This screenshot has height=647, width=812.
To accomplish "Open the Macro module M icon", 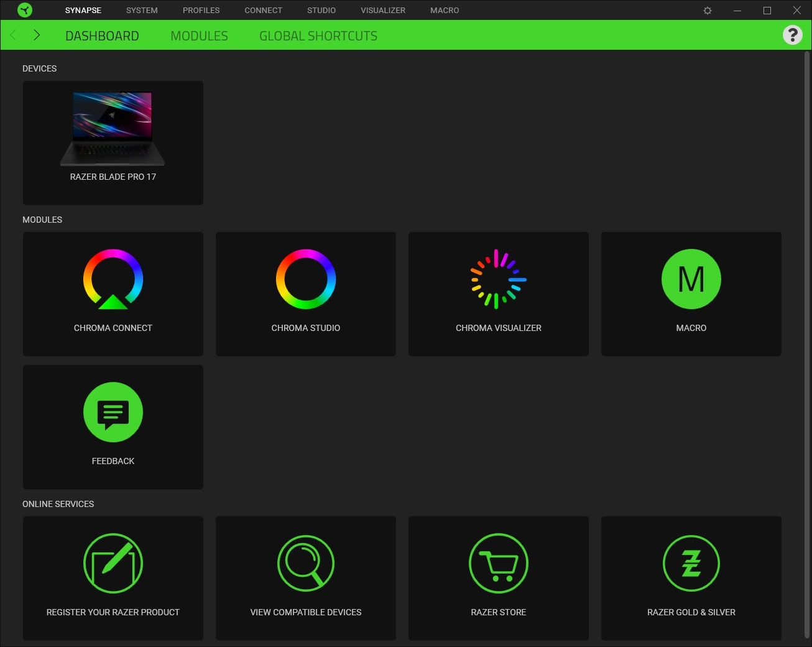I will click(x=691, y=279).
